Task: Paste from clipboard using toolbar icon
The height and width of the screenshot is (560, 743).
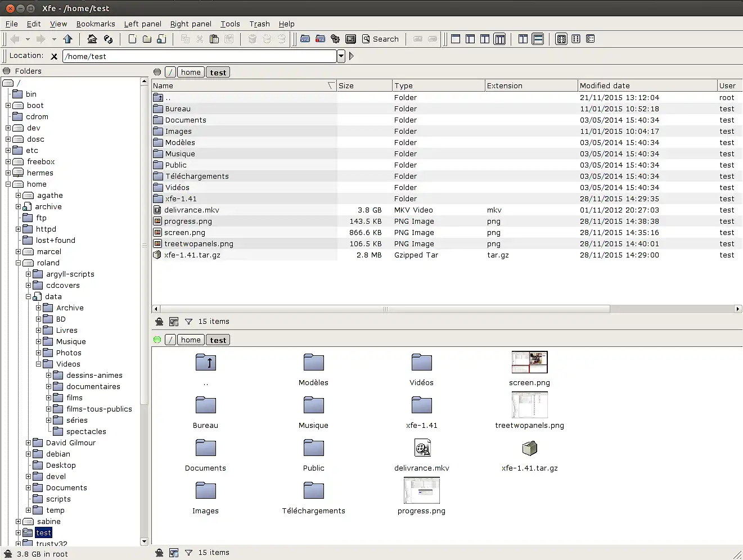Action: click(x=214, y=39)
